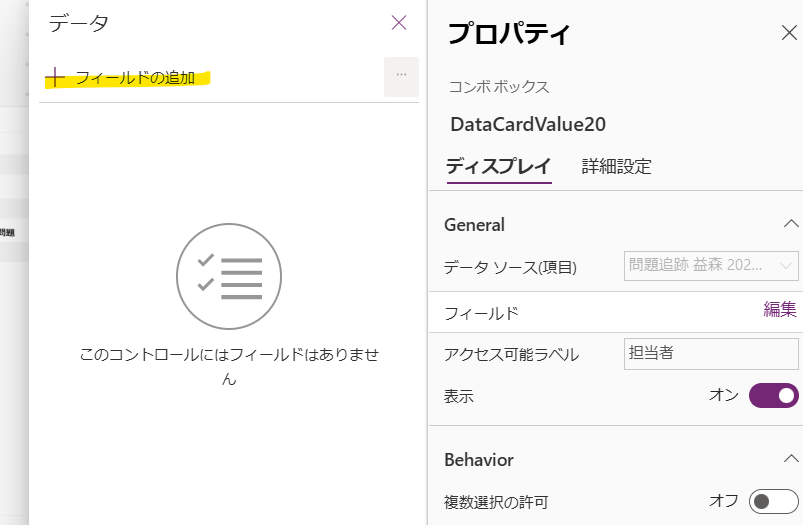803x525 pixels.
Task: Close the プロパティ pane
Action: (789, 33)
